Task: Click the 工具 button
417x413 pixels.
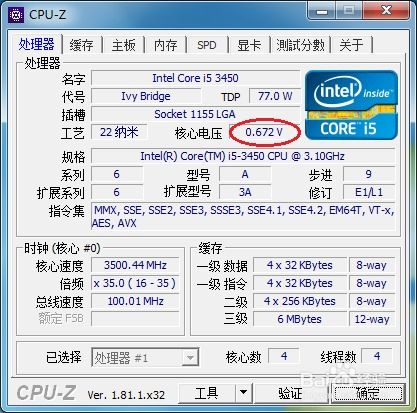Action: [207, 392]
